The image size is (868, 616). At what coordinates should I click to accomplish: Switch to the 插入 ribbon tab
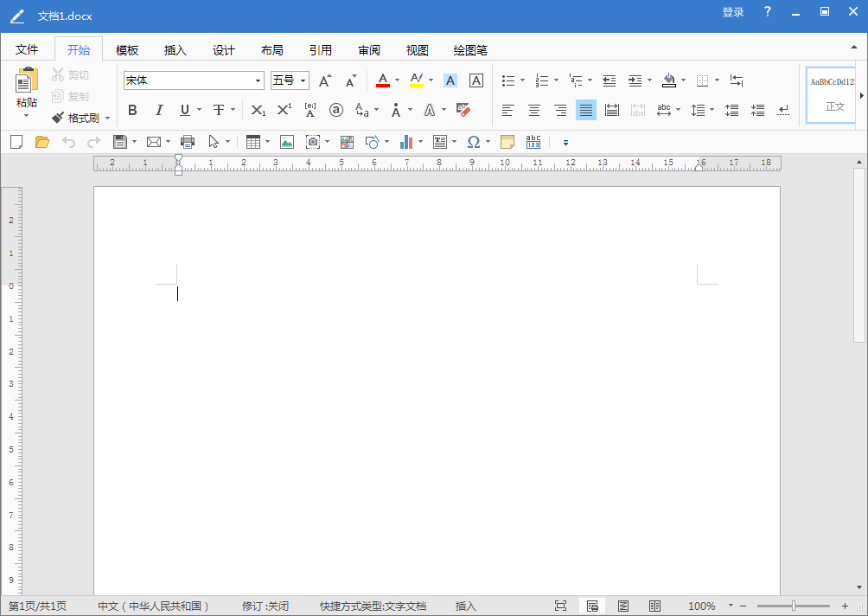(175, 49)
